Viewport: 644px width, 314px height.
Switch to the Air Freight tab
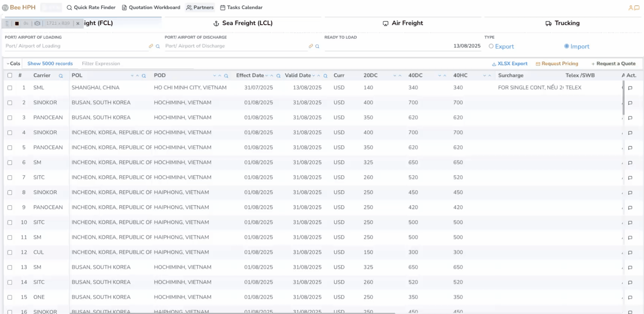(403, 23)
